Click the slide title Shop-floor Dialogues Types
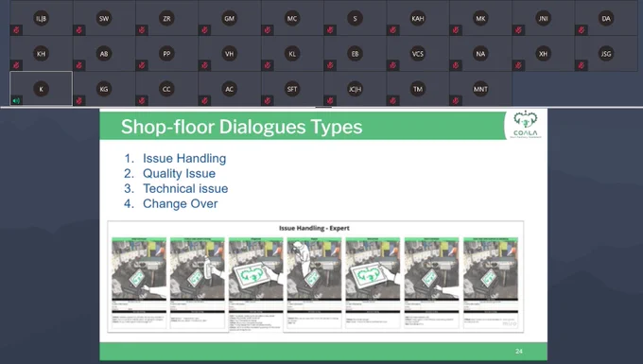This screenshot has height=364, width=643. tap(241, 127)
